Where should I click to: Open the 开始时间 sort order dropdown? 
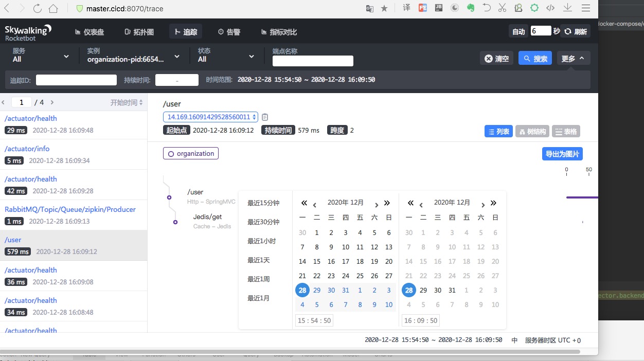pos(127,102)
